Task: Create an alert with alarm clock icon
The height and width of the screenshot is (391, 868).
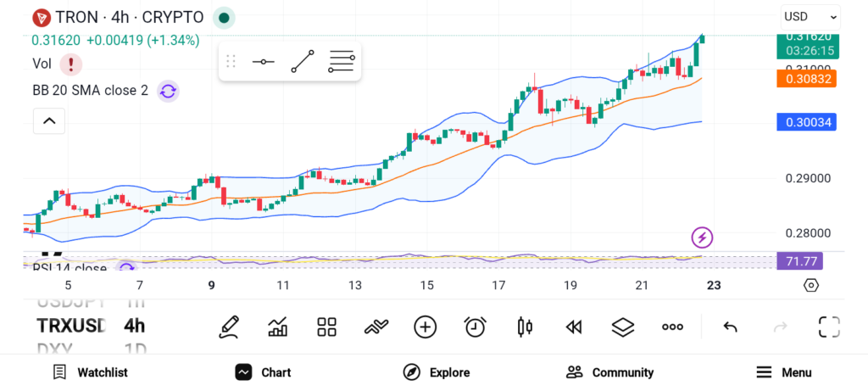Action: (x=475, y=327)
